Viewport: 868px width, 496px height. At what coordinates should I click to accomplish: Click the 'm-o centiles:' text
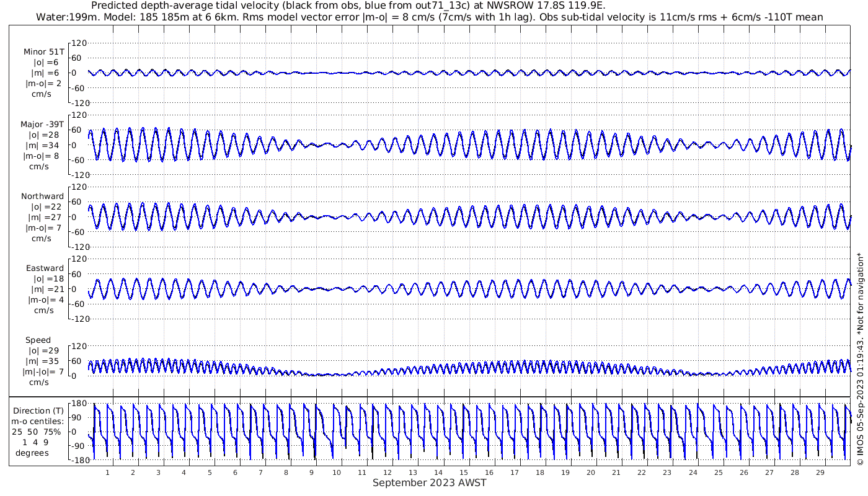38,421
